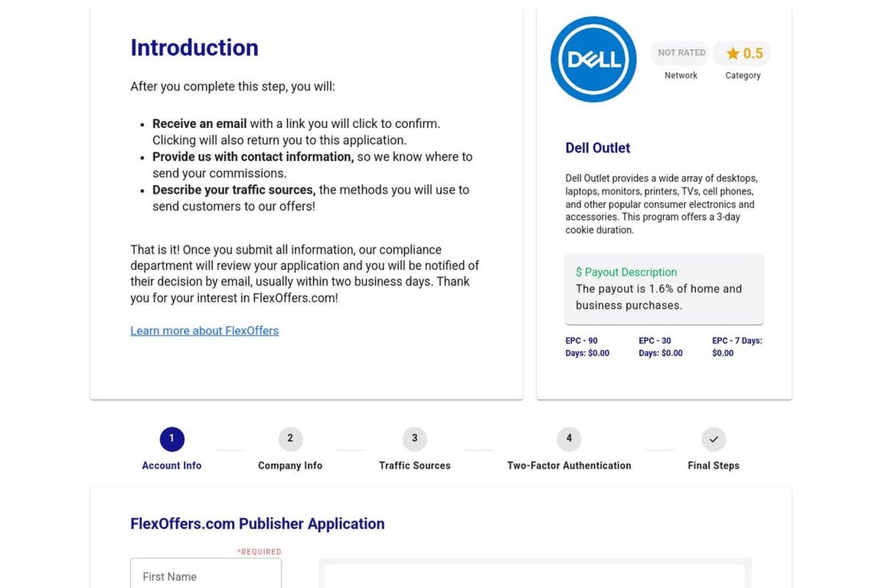Click the EPC - 30 Days value
Image resolution: width=882 pixels, height=588 pixels.
[661, 347]
